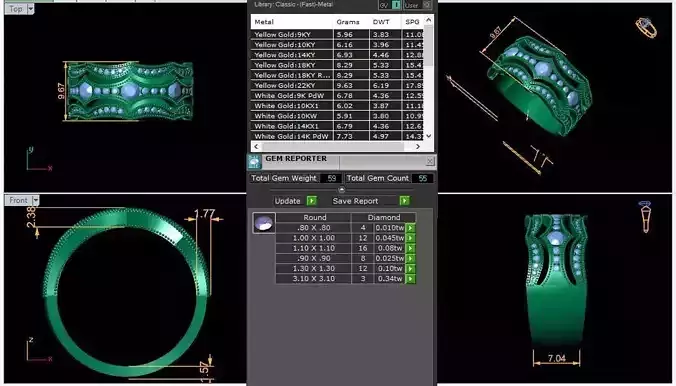Click green arrow for .90 X .90 row
The image size is (676, 386).
point(410,258)
